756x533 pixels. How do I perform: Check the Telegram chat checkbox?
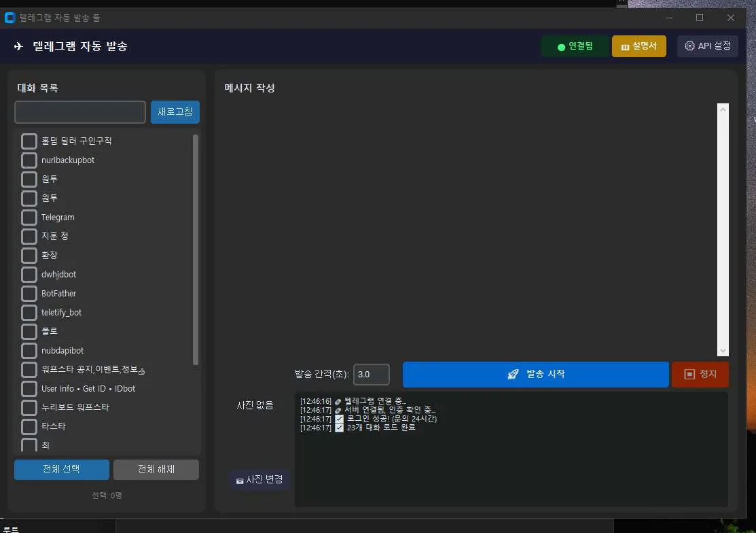point(29,218)
